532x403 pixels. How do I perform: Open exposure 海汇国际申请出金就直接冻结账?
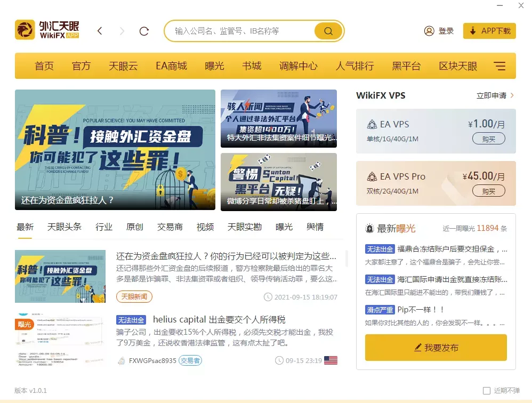point(453,279)
